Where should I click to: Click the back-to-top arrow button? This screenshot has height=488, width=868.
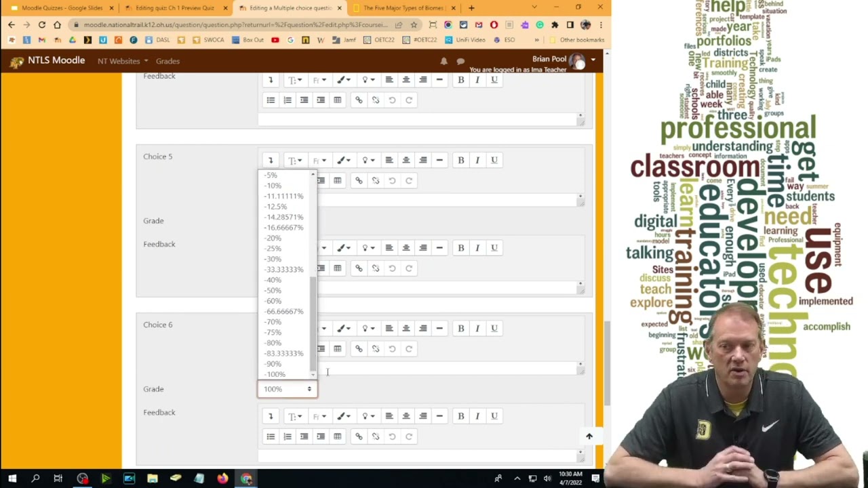click(x=589, y=436)
